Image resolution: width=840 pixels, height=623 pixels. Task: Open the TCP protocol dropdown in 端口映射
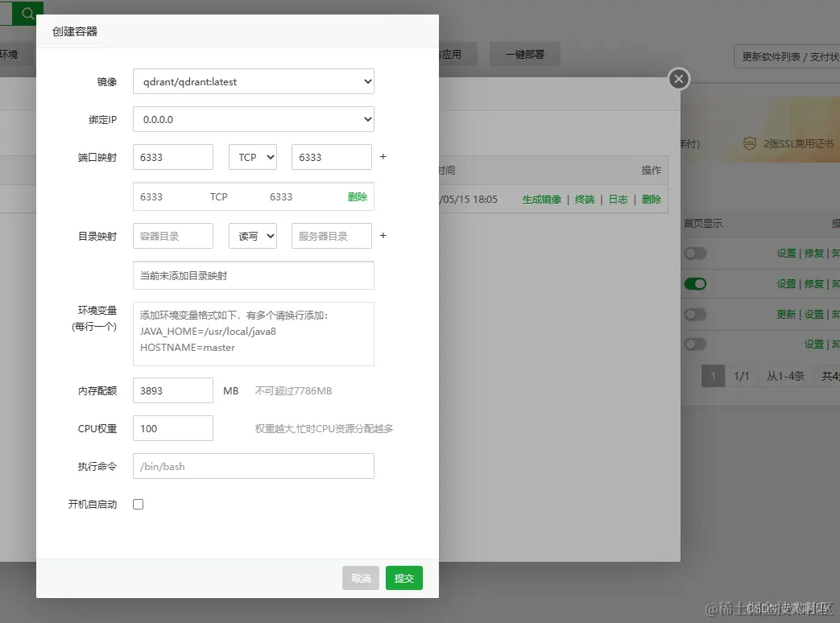click(x=252, y=156)
